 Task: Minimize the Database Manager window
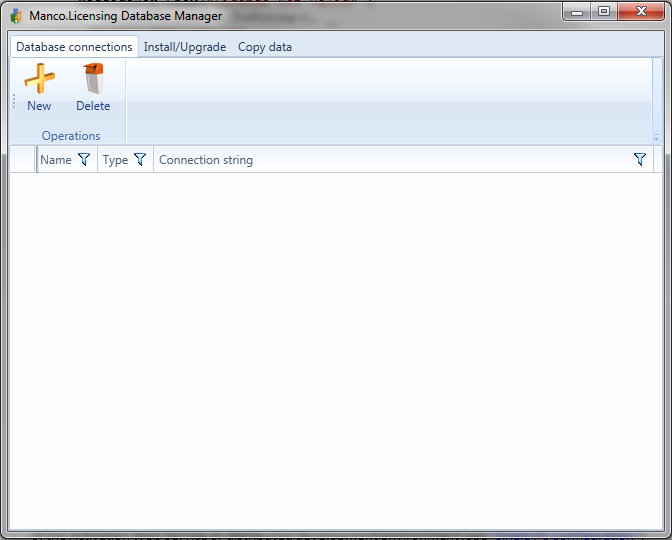(577, 12)
